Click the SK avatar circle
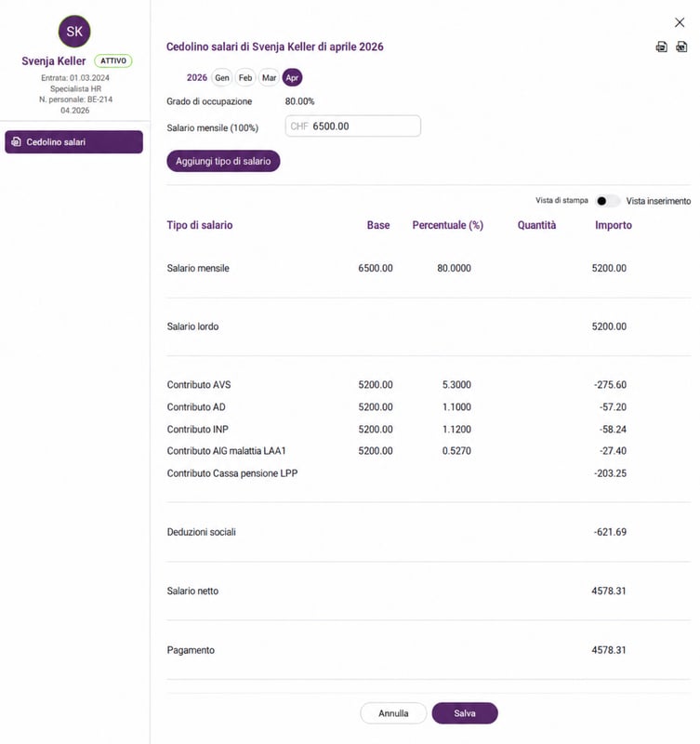Image resolution: width=700 pixels, height=744 pixels. (74, 32)
